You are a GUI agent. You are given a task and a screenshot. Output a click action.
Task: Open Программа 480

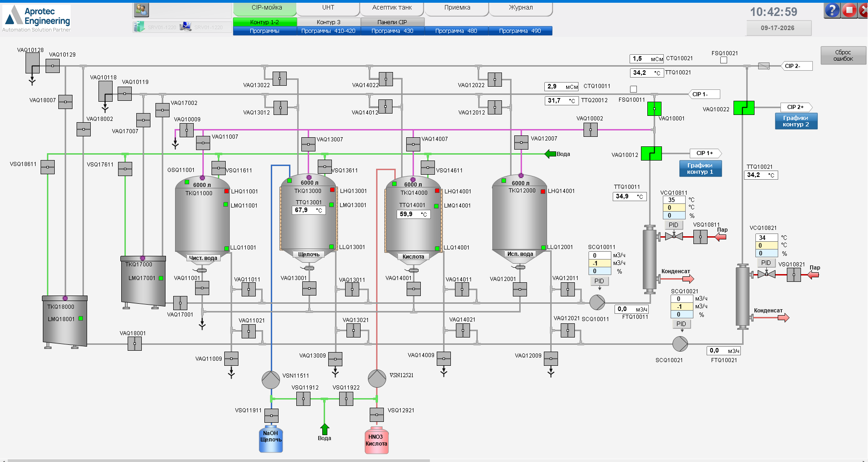(456, 31)
